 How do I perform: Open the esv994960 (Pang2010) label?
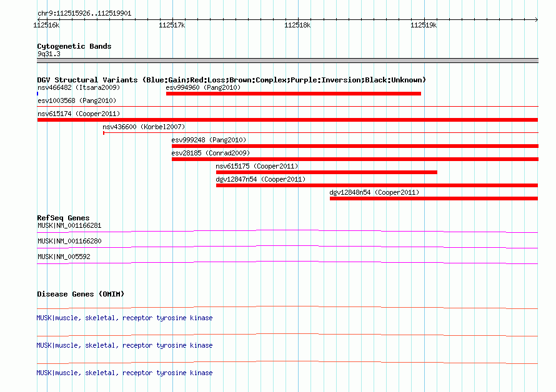pos(203,87)
